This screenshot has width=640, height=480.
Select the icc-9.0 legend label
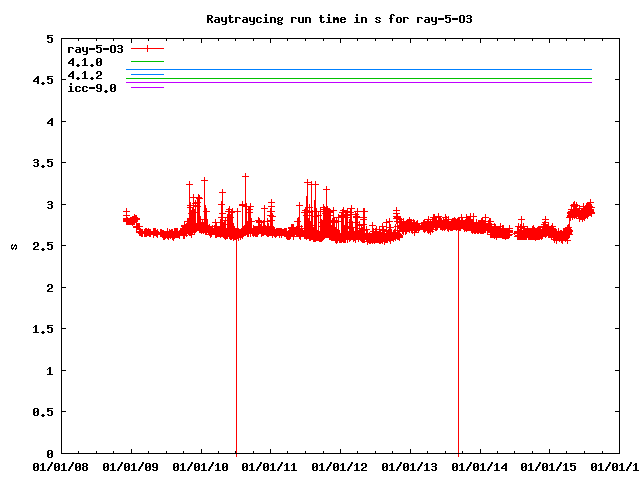tap(92, 88)
